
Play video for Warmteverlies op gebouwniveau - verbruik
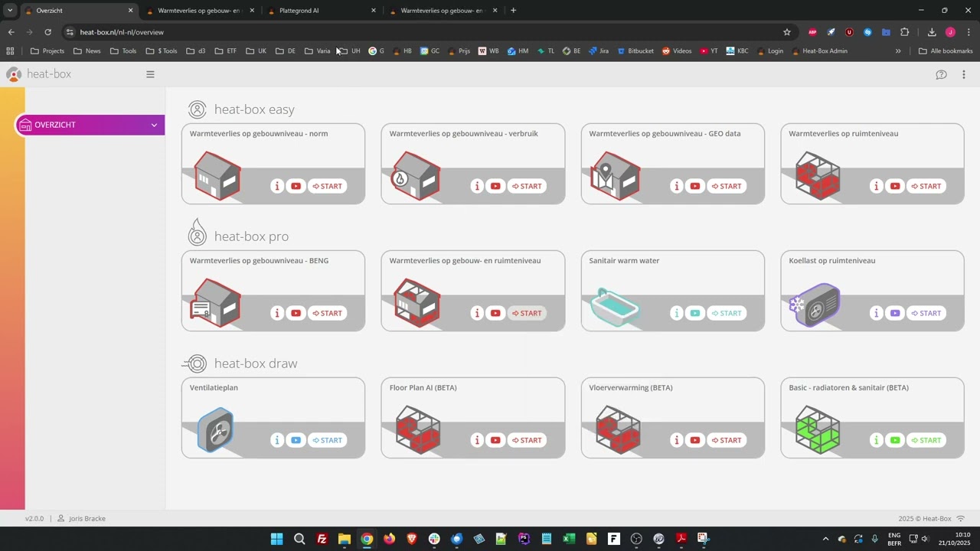[x=495, y=186]
